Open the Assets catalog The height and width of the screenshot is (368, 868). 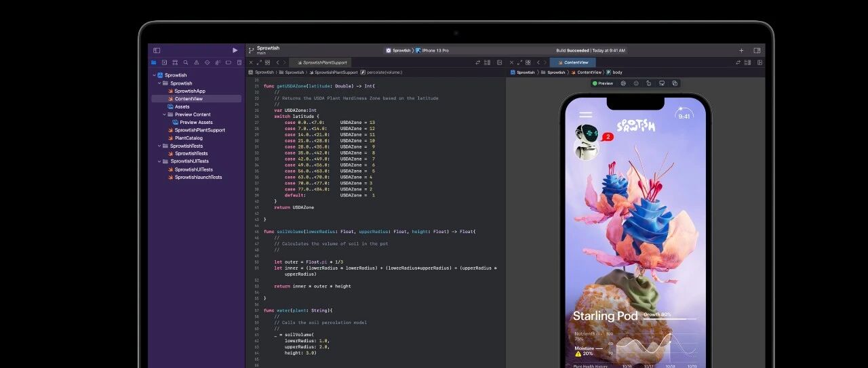click(178, 106)
